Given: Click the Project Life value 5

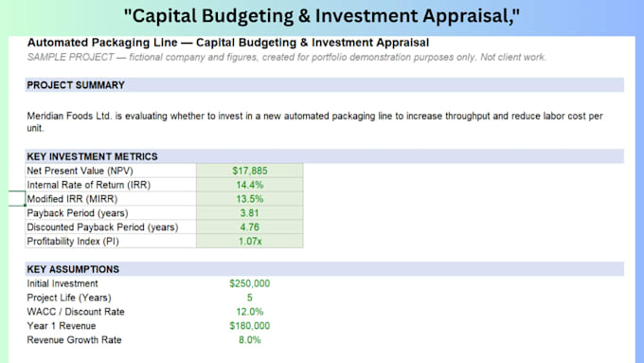Looking at the screenshot, I should (250, 298).
